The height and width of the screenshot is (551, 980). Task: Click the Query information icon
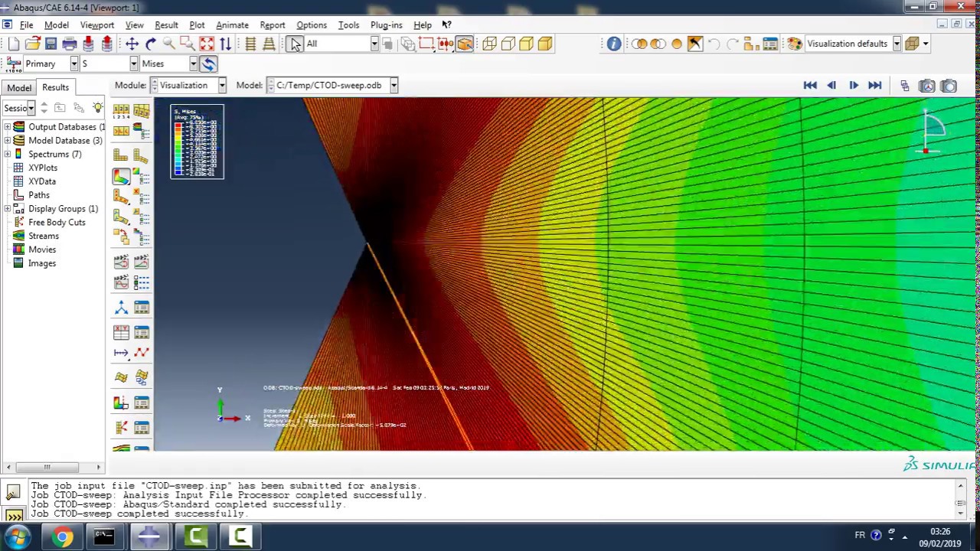point(614,44)
